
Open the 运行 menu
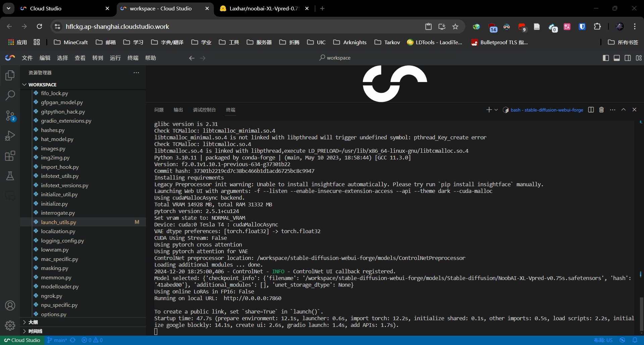(x=115, y=58)
